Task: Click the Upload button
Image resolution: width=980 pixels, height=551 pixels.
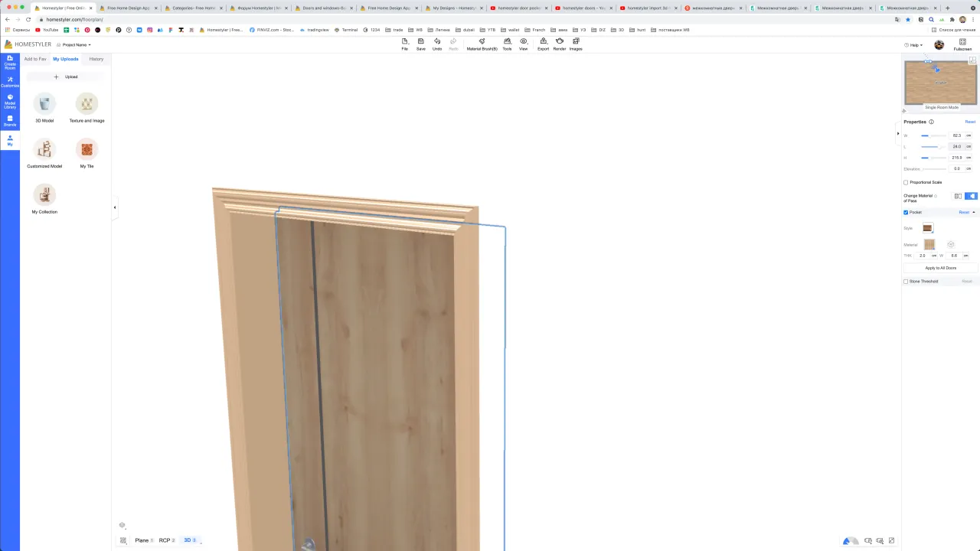Action: pyautogui.click(x=66, y=77)
